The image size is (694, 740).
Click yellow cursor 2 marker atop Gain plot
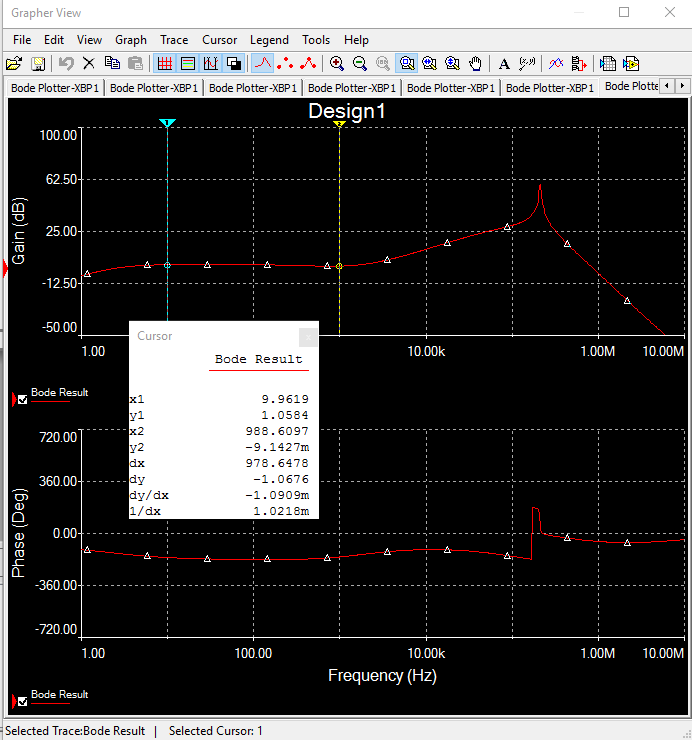[x=339, y=124]
